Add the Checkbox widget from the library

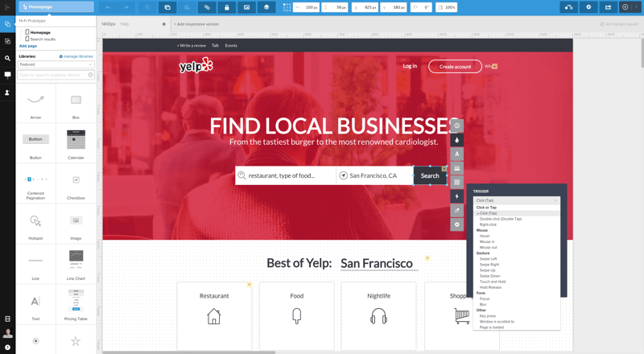[76, 184]
